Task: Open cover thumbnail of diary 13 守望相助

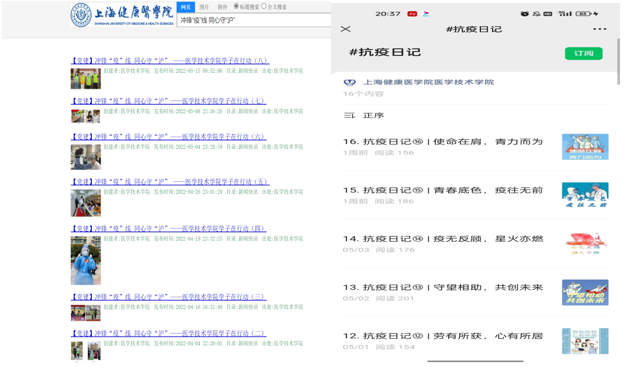Action: pyautogui.click(x=585, y=293)
